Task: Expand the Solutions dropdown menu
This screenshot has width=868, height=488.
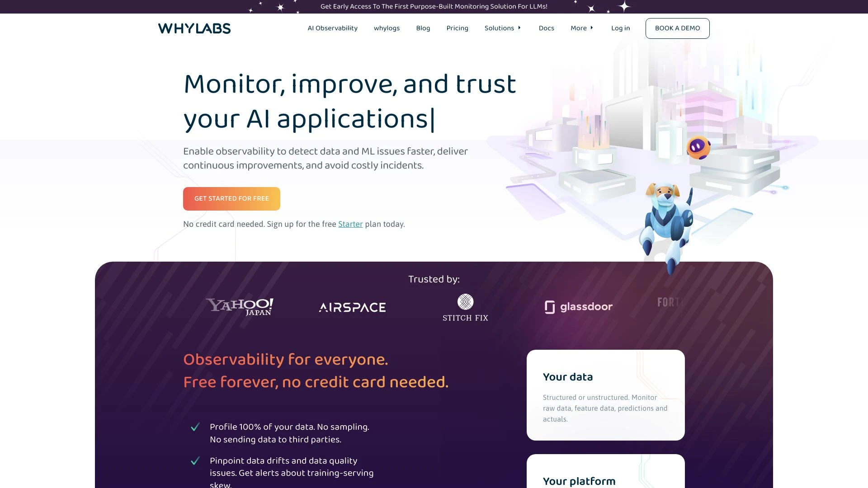Action: point(503,28)
